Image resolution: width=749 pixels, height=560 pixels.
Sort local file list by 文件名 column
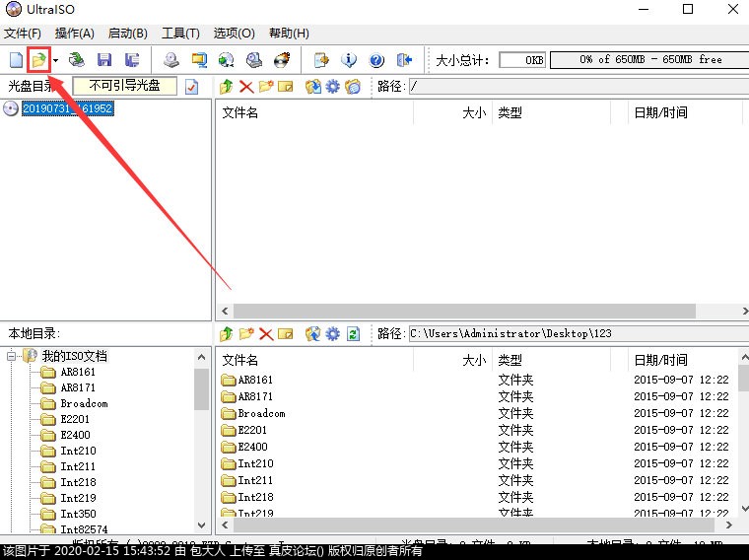click(314, 360)
